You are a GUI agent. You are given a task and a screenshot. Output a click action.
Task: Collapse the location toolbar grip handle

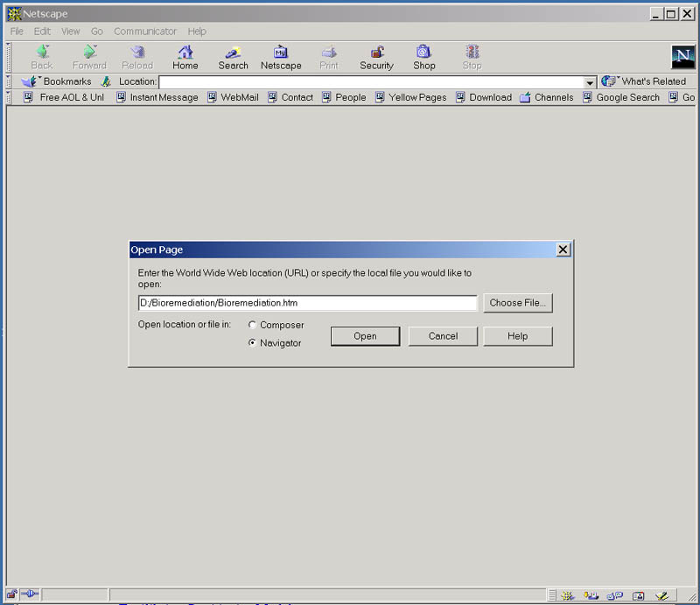tap(9, 81)
